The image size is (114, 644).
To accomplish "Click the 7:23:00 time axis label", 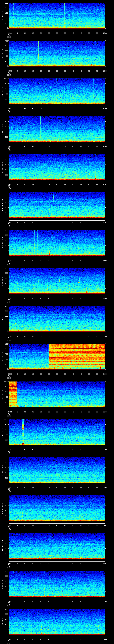I will (9, 374).
